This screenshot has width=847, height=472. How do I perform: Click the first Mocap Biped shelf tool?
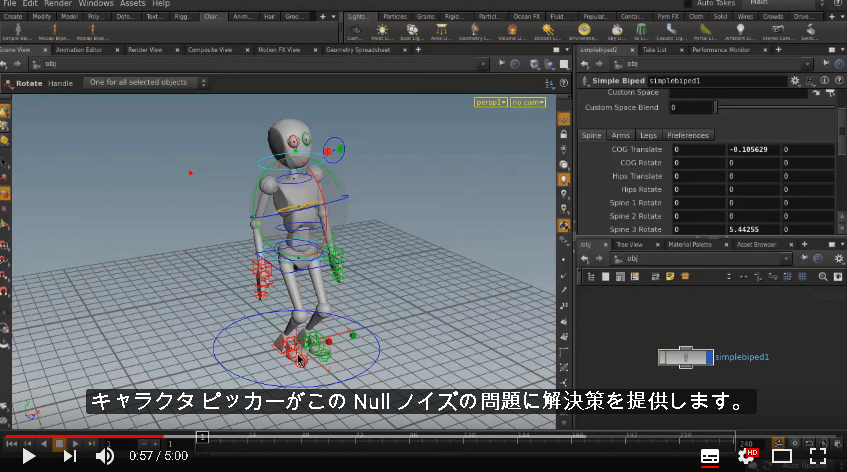(x=54, y=32)
